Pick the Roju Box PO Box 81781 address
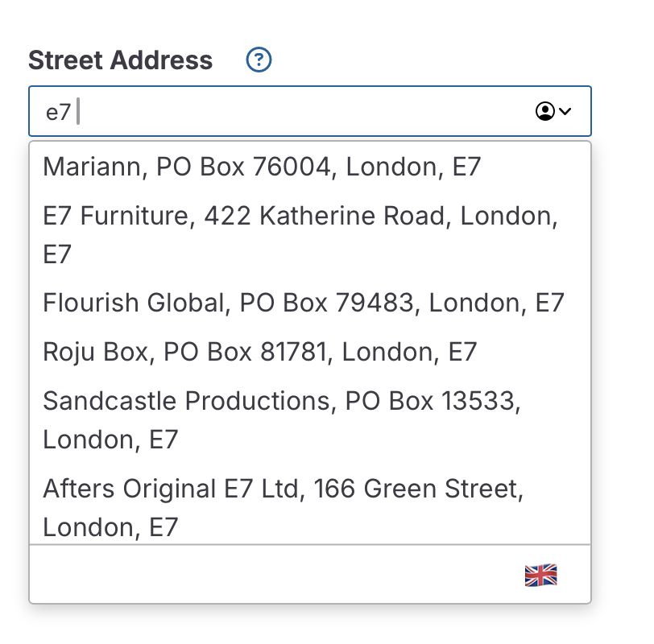 pyautogui.click(x=260, y=351)
